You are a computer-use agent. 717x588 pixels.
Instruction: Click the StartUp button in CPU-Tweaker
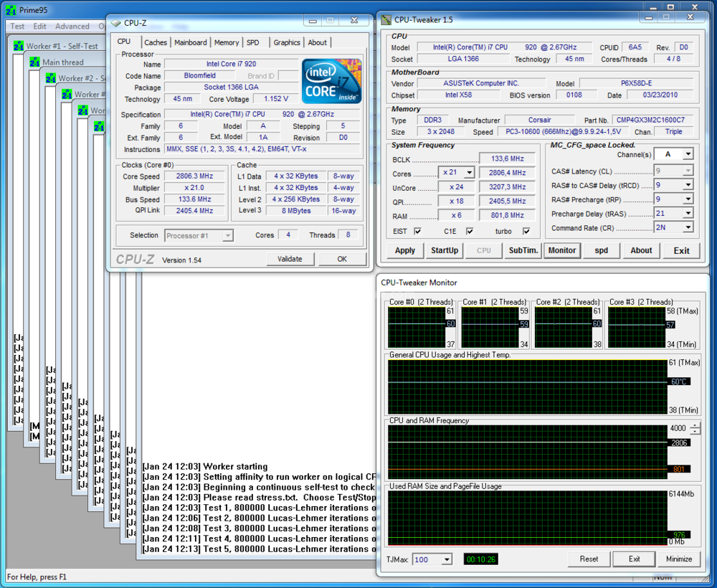point(445,250)
